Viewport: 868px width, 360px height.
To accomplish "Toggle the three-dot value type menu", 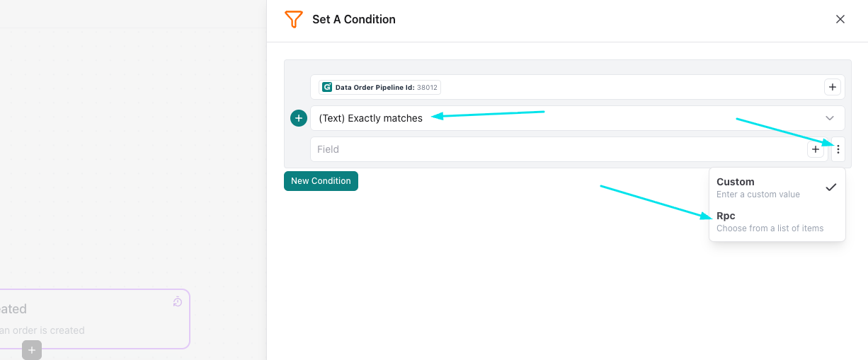I will (838, 149).
